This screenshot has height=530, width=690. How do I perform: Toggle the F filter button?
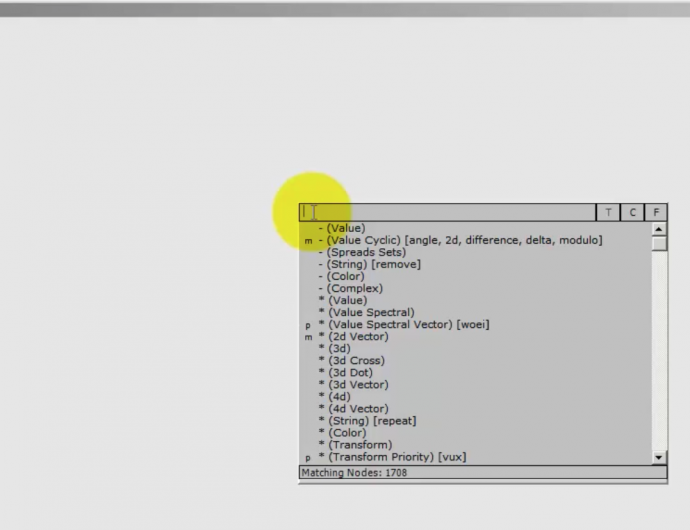coord(656,213)
